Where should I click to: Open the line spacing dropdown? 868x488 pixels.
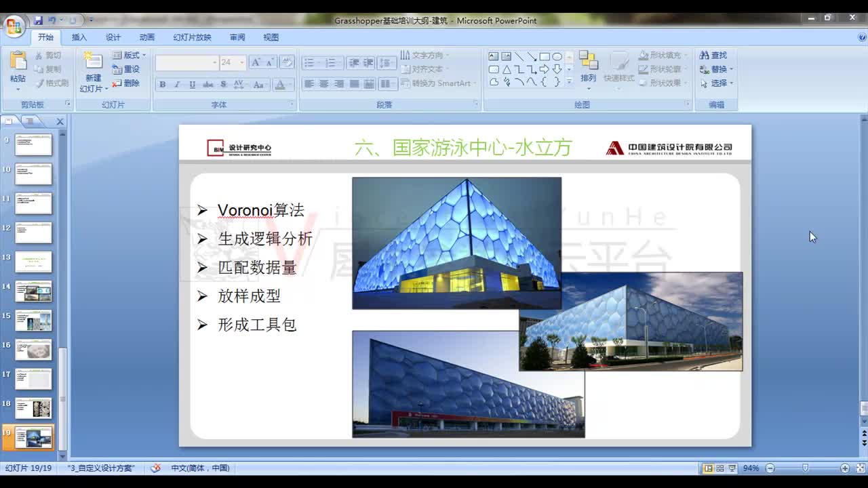(387, 63)
